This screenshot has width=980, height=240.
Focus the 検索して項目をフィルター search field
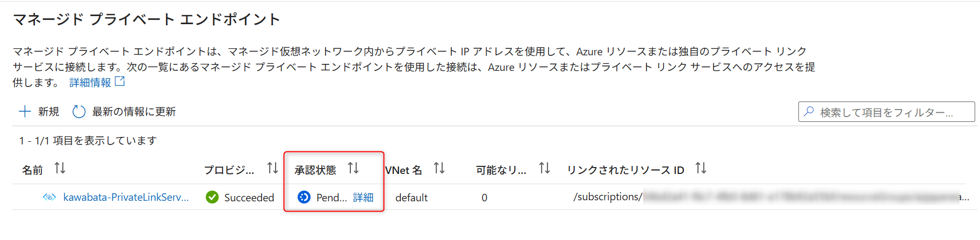tap(887, 112)
